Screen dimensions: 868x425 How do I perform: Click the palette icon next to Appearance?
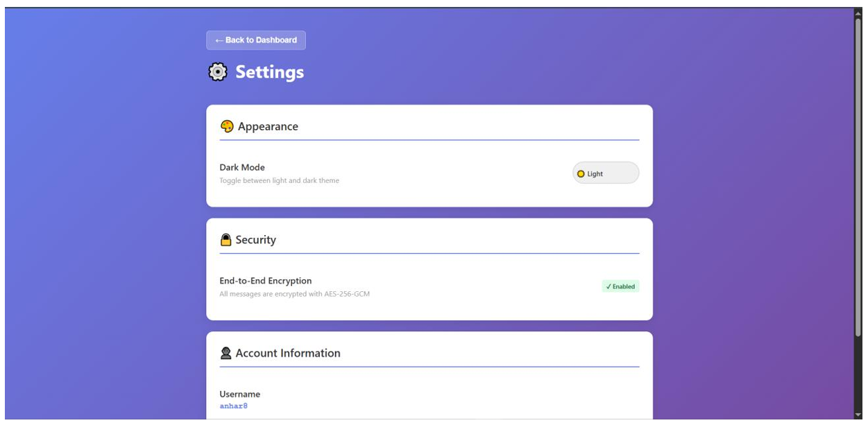click(x=227, y=126)
